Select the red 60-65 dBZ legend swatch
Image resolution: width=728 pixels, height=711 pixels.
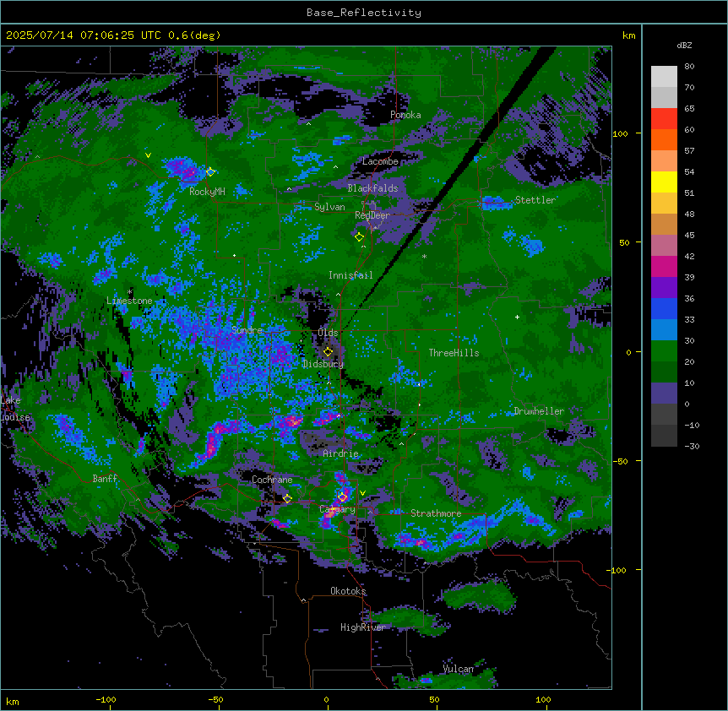(x=664, y=119)
